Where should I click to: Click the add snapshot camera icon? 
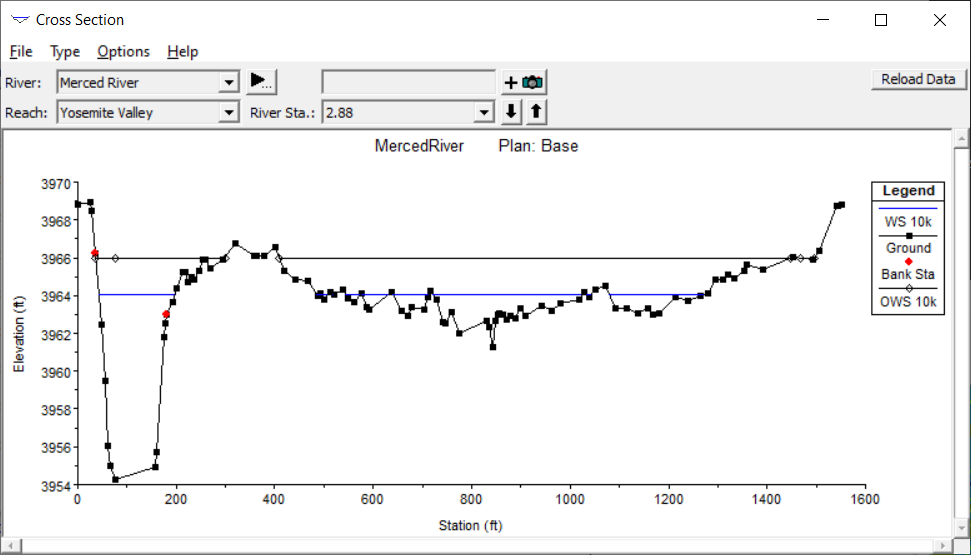pos(524,82)
